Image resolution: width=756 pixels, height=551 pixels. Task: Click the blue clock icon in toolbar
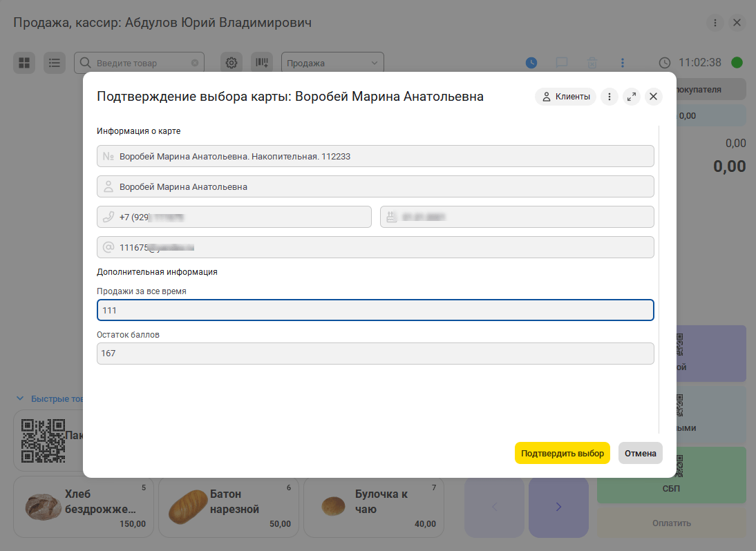click(x=531, y=63)
